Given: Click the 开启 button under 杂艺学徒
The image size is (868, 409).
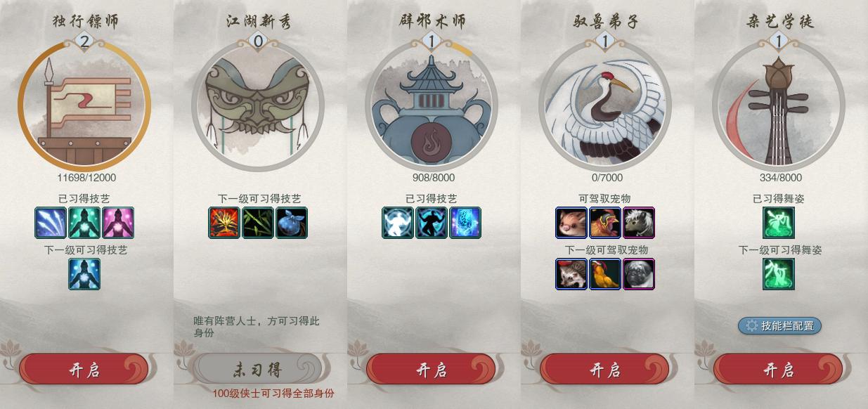Looking at the screenshot, I should (x=778, y=370).
